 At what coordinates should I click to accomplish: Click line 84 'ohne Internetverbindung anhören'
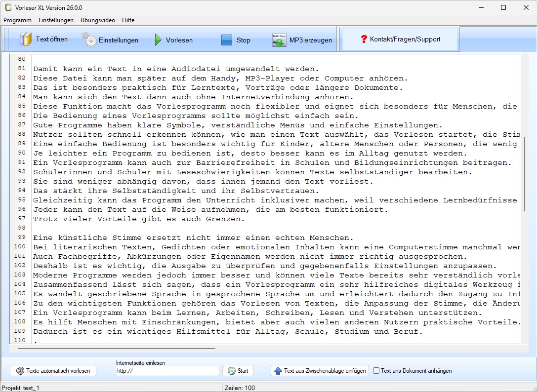click(194, 97)
